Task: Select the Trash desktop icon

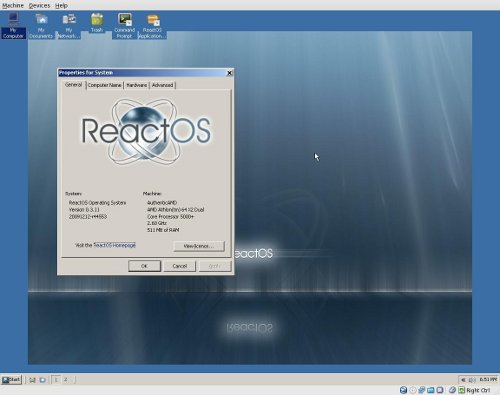Action: pos(97,23)
